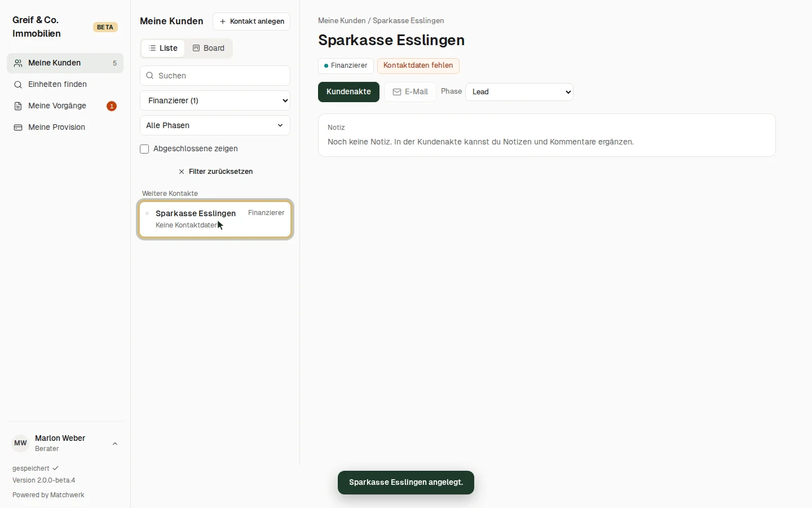Click the Meine Kunden count of 5
The image size is (812, 508).
[114, 63]
